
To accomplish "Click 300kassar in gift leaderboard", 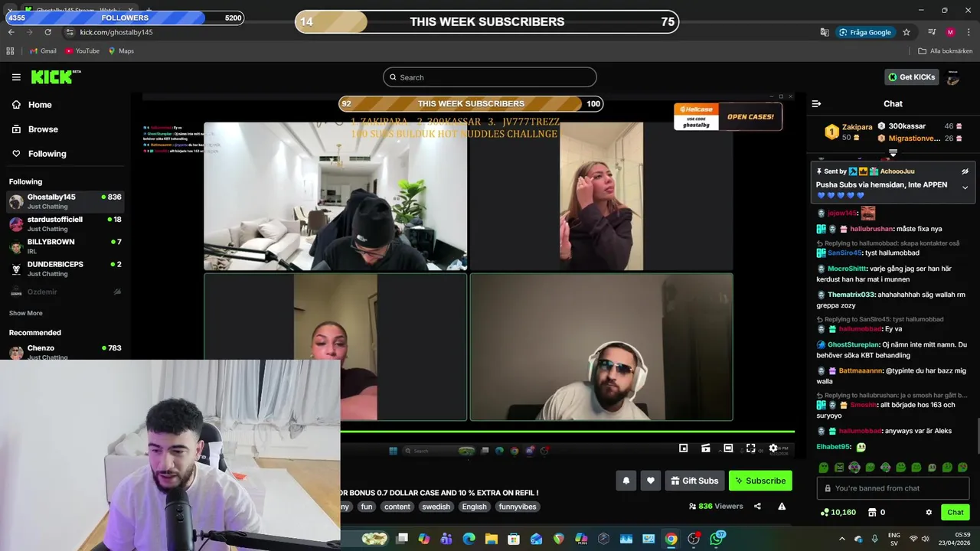I will coord(907,126).
